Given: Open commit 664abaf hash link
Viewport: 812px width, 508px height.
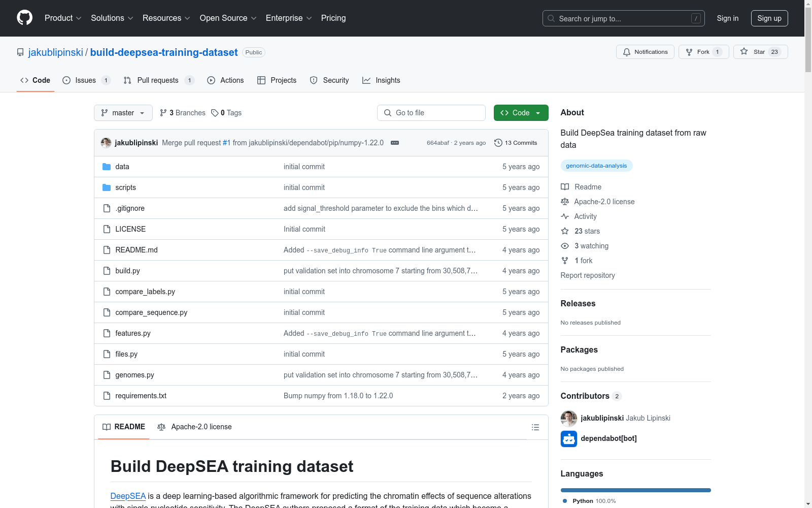Looking at the screenshot, I should coord(437,143).
